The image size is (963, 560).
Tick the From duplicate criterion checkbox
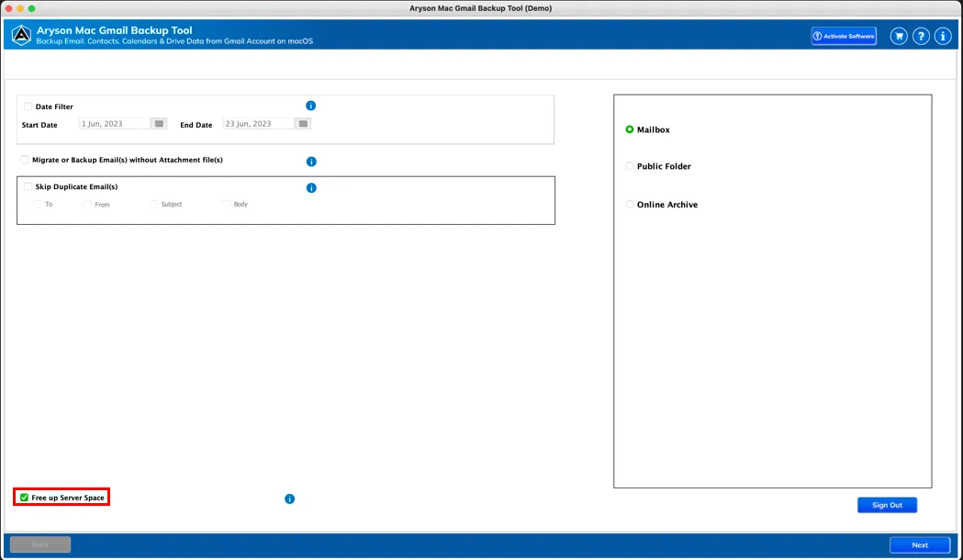coord(87,205)
